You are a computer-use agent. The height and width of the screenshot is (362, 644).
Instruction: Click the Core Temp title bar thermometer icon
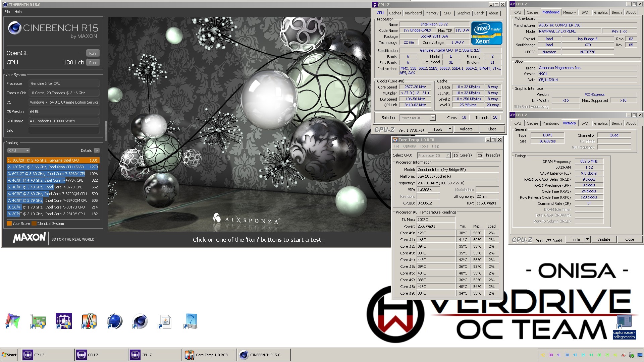coord(395,140)
